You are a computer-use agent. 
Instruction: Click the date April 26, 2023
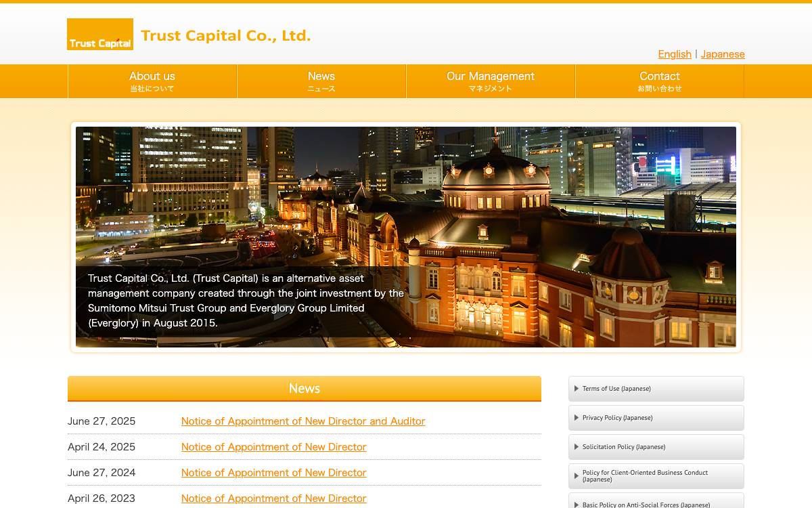point(101,499)
